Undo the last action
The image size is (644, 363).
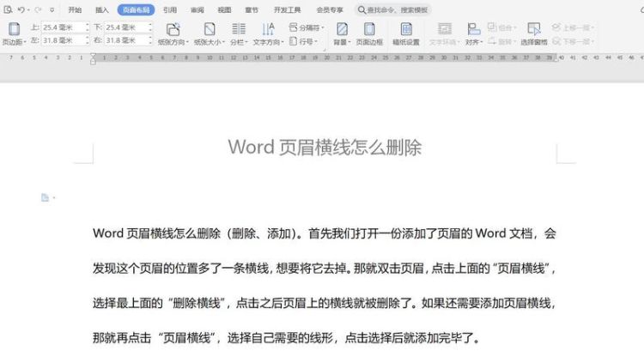coord(21,9)
